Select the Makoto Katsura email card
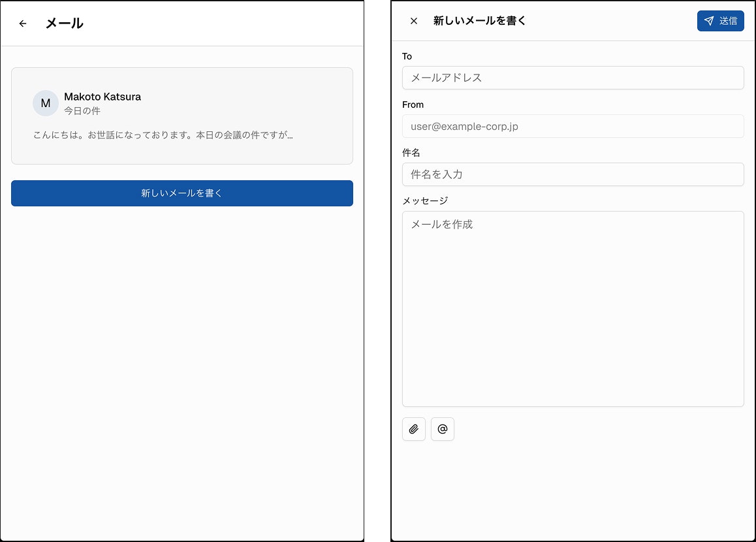 [x=181, y=116]
